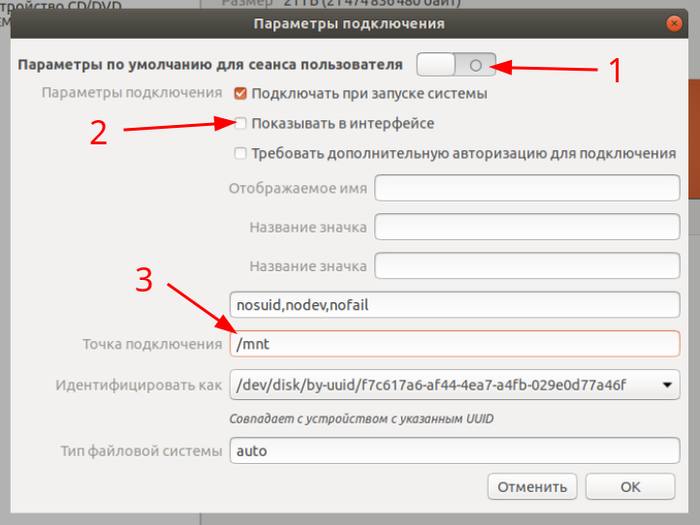Focus the second Название значка field
This screenshot has height=525, width=700.
point(527,267)
